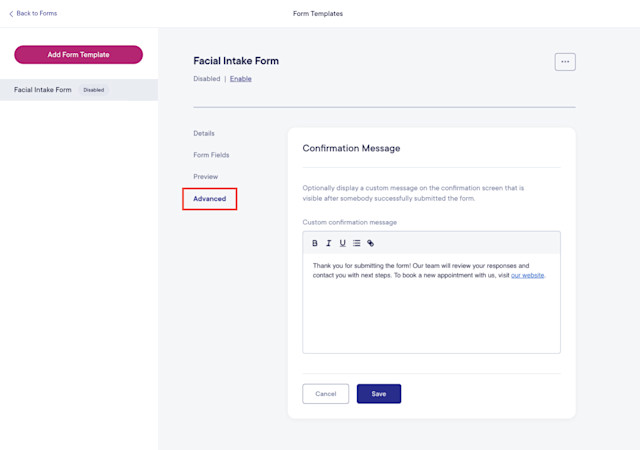The height and width of the screenshot is (450, 640).
Task: Open the three-dot more options menu
Action: tap(565, 62)
